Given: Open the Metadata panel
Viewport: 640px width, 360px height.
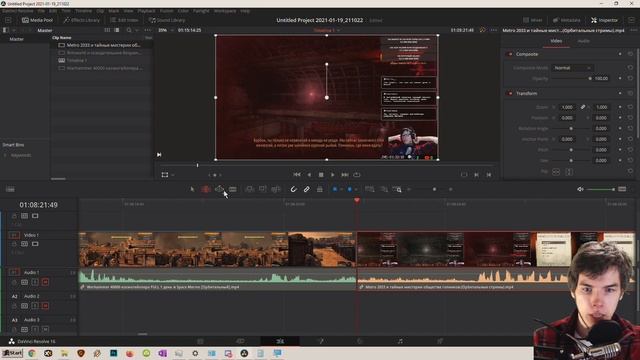Looking at the screenshot, I should pos(567,20).
